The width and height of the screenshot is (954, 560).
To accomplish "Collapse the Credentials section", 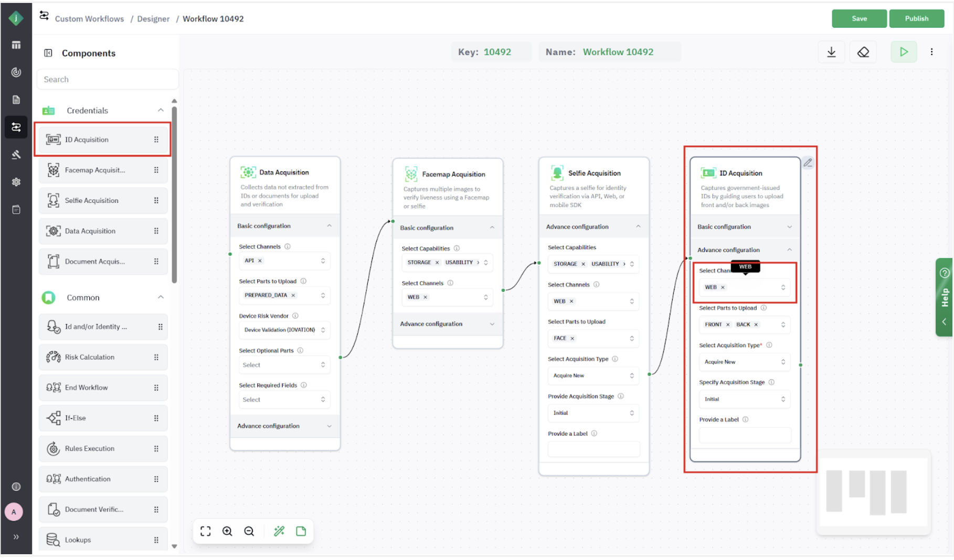I will [161, 110].
